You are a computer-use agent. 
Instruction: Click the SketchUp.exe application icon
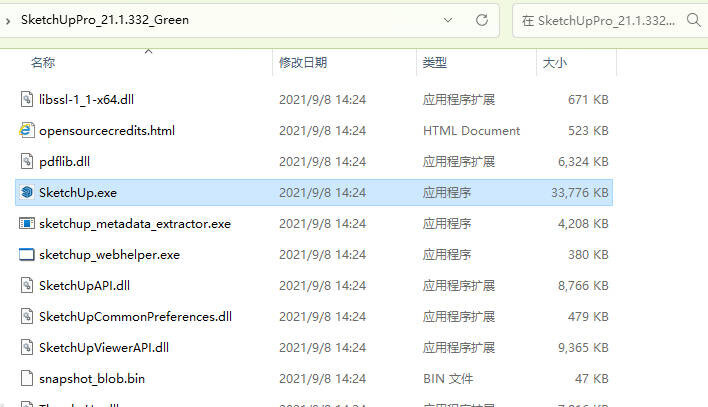tap(27, 192)
